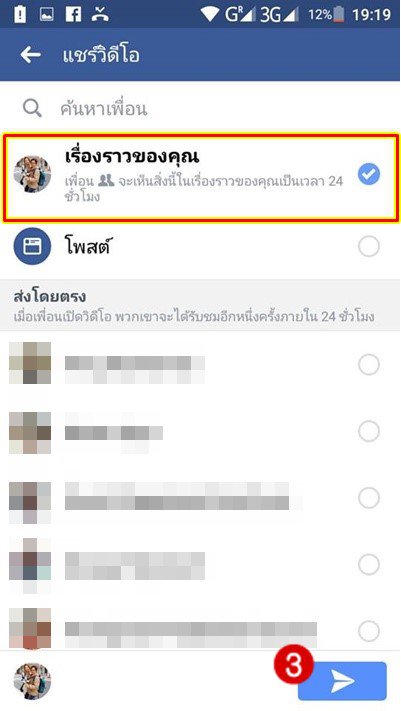Click the blue send arrow button

342,681
